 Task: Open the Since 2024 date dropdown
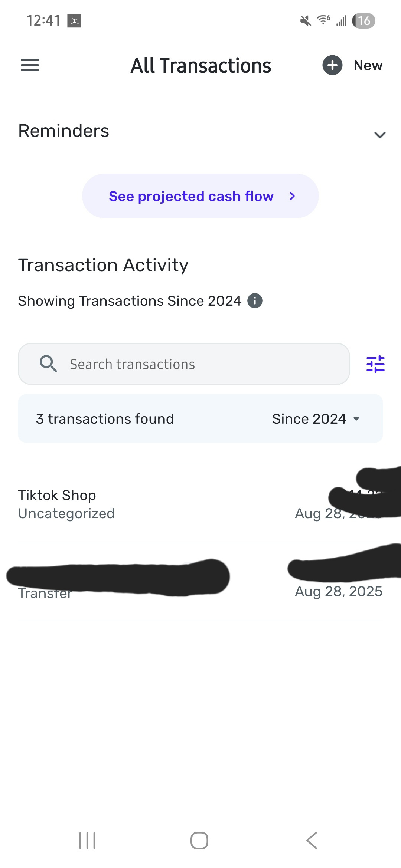point(316,419)
